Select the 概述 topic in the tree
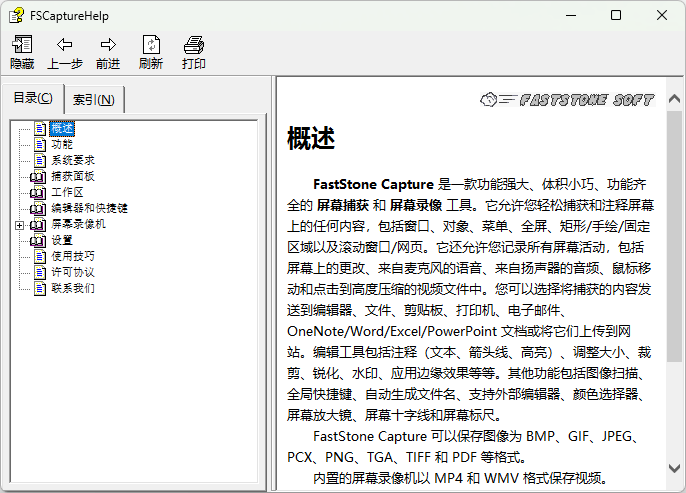Viewport: 686px width, 493px height. click(x=62, y=129)
